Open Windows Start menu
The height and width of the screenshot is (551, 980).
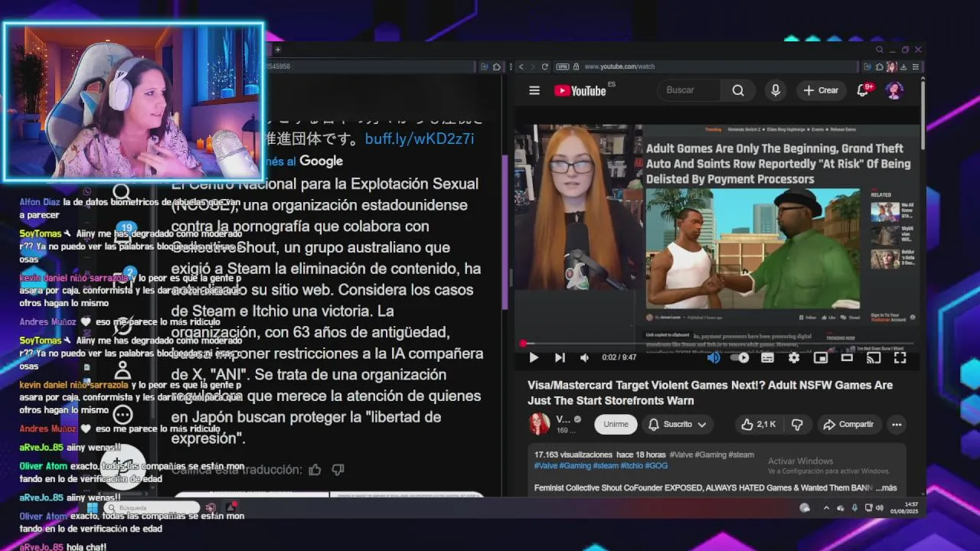(x=93, y=507)
